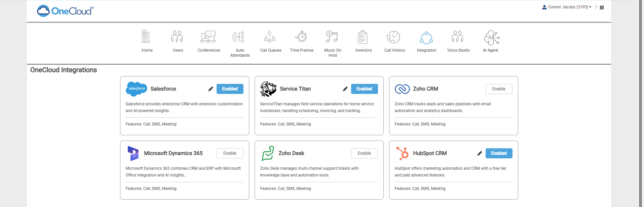This screenshot has height=207, width=644.
Task: Click the OneCloud logo
Action: [x=66, y=11]
